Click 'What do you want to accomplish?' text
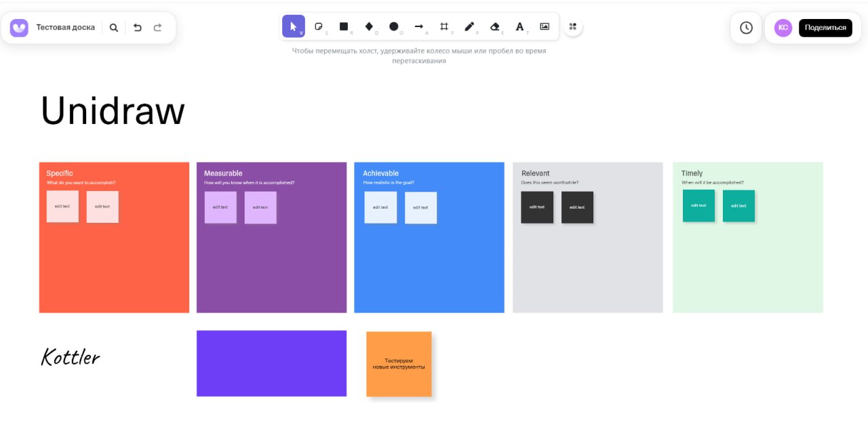868x439 pixels. point(81,183)
